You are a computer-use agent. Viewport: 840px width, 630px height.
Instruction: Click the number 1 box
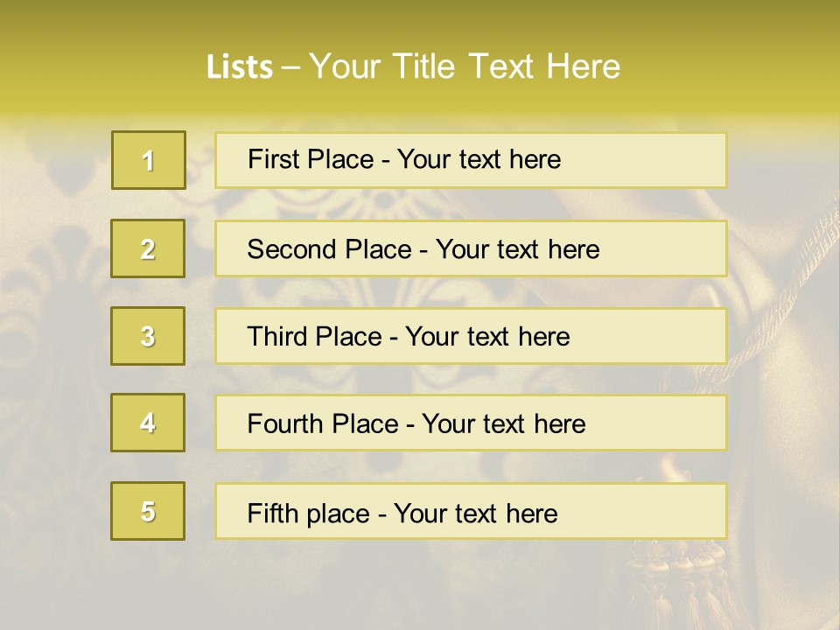[148, 160]
